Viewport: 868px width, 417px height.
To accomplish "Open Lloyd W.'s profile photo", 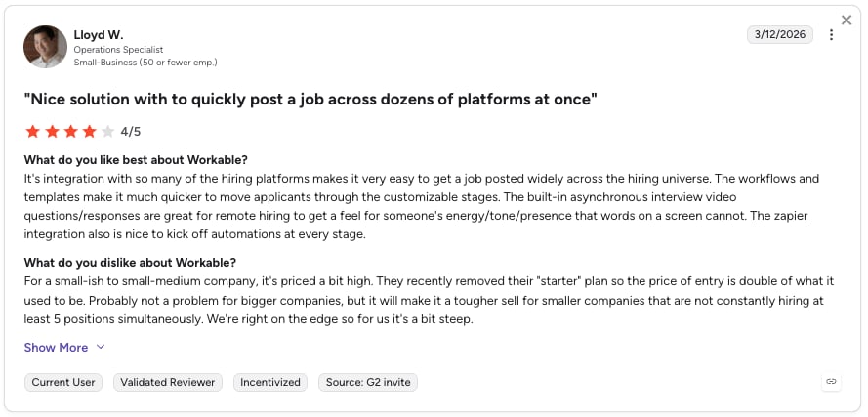I will point(45,47).
